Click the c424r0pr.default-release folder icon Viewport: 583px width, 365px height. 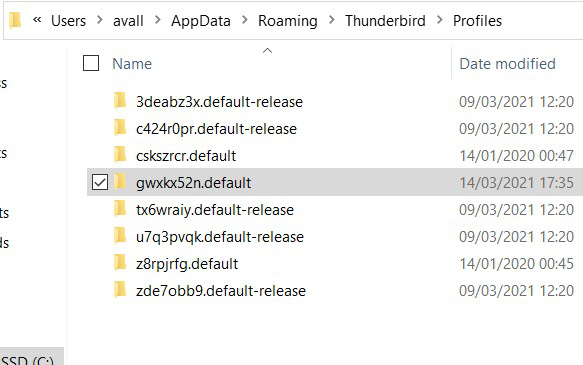pyautogui.click(x=120, y=128)
